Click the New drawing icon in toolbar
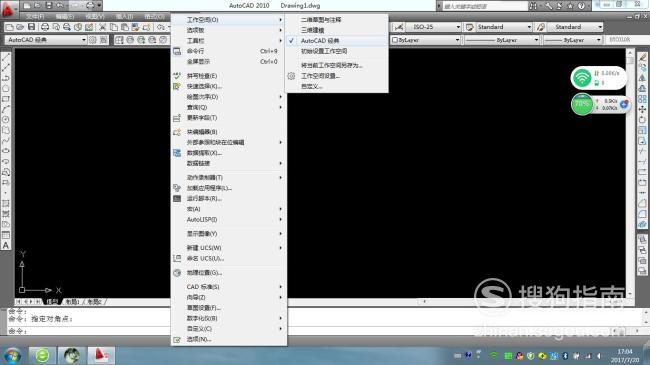This screenshot has height=365, width=650. coord(9,27)
